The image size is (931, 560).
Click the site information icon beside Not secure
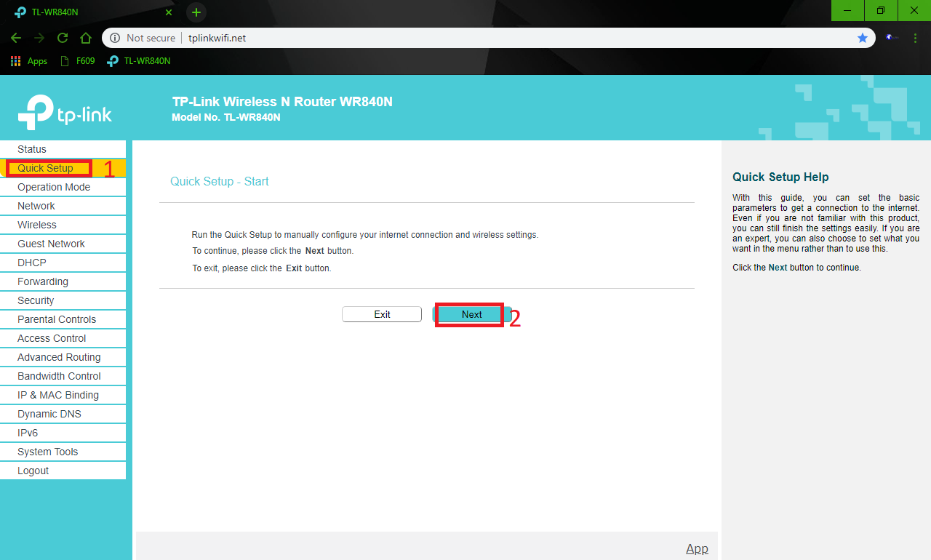coord(115,38)
